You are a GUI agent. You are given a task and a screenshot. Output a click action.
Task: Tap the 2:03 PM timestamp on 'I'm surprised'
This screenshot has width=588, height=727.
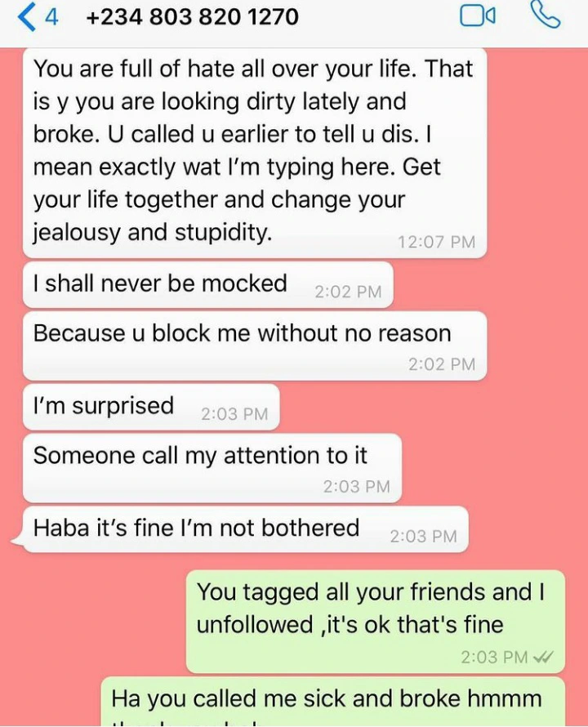pyautogui.click(x=234, y=414)
